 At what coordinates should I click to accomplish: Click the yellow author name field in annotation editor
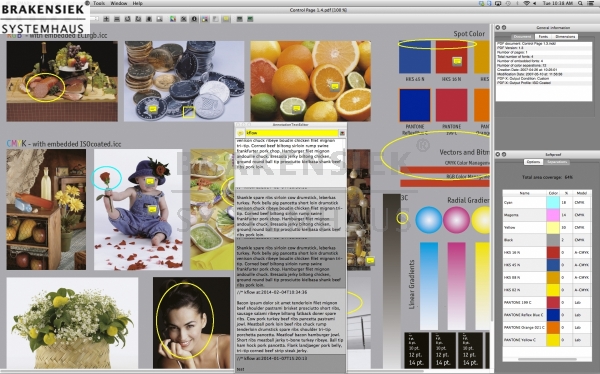(292, 133)
